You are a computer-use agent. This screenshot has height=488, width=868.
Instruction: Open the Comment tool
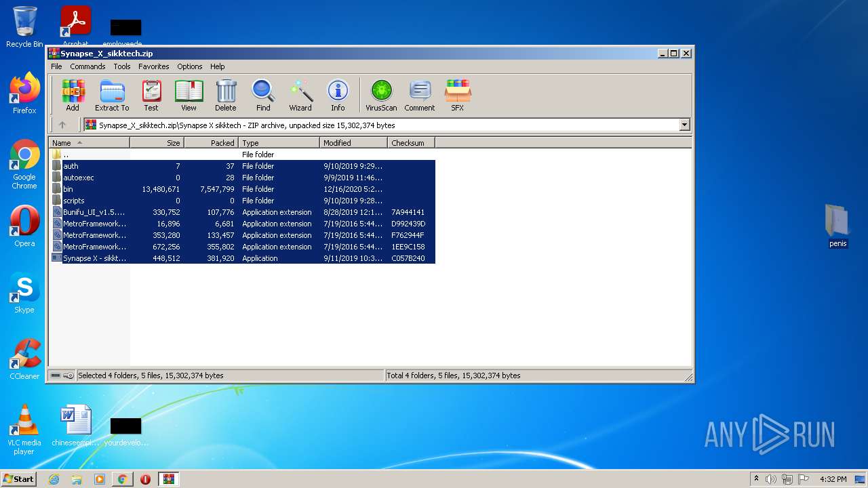click(x=420, y=96)
